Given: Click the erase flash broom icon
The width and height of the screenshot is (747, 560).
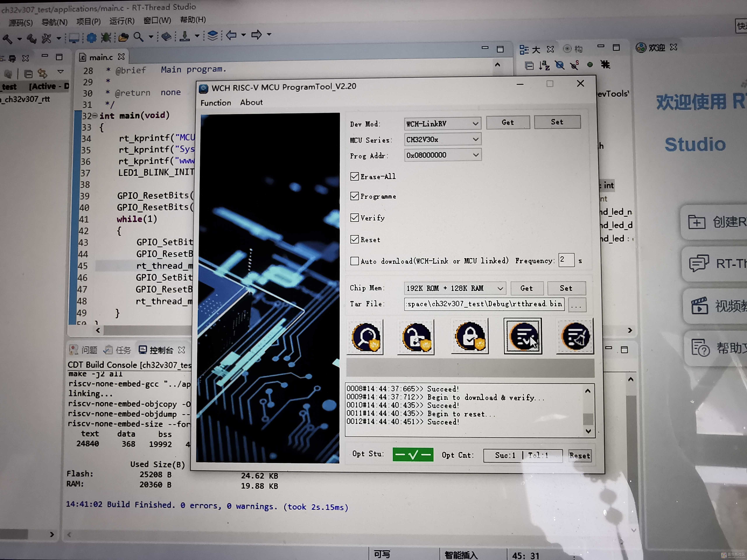Looking at the screenshot, I should pyautogui.click(x=575, y=336).
